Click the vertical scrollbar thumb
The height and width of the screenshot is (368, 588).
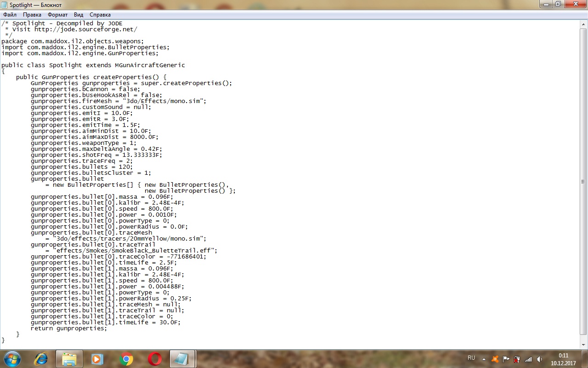(x=583, y=181)
